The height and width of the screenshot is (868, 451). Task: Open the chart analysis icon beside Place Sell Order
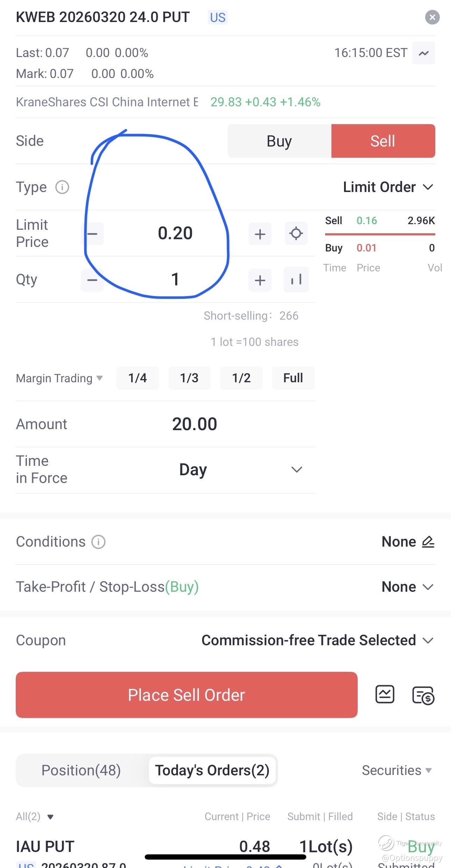385,695
